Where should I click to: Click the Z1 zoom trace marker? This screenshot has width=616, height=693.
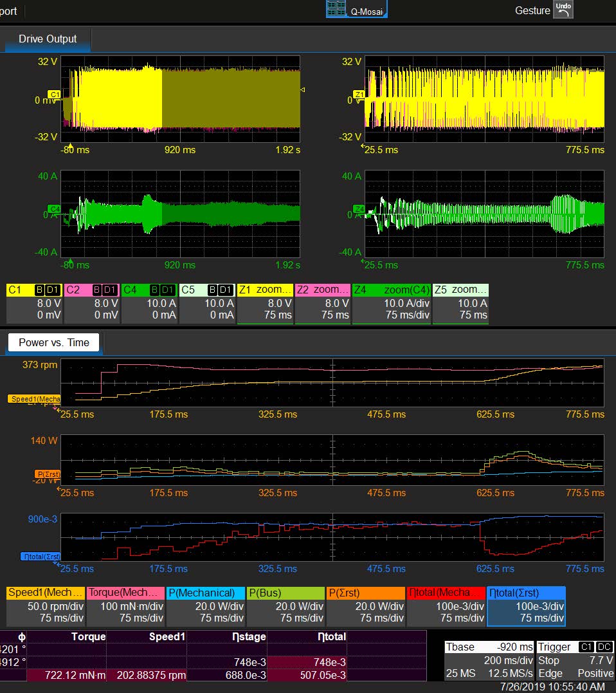(359, 94)
